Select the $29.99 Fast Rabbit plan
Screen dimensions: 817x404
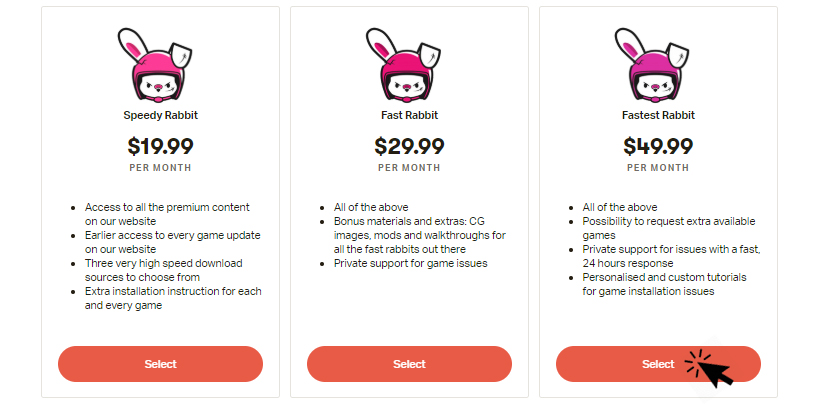pyautogui.click(x=409, y=364)
